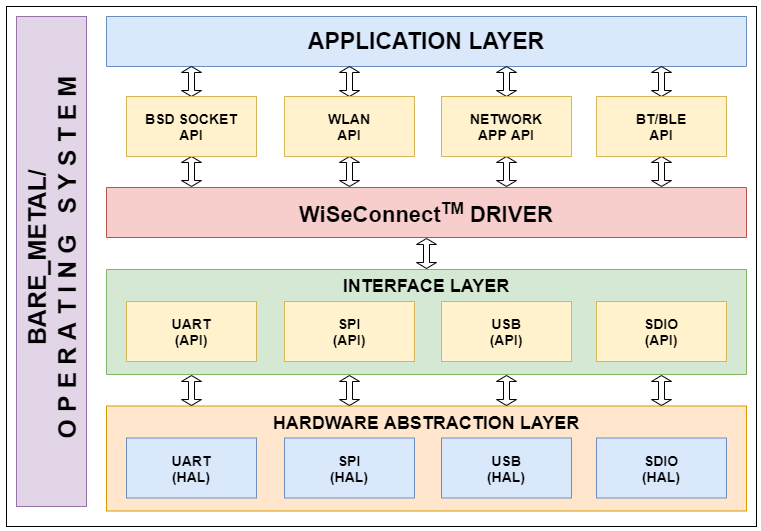Viewport: 761px width, 531px height.
Task: Select the USB (API) box
Action: 506,332
